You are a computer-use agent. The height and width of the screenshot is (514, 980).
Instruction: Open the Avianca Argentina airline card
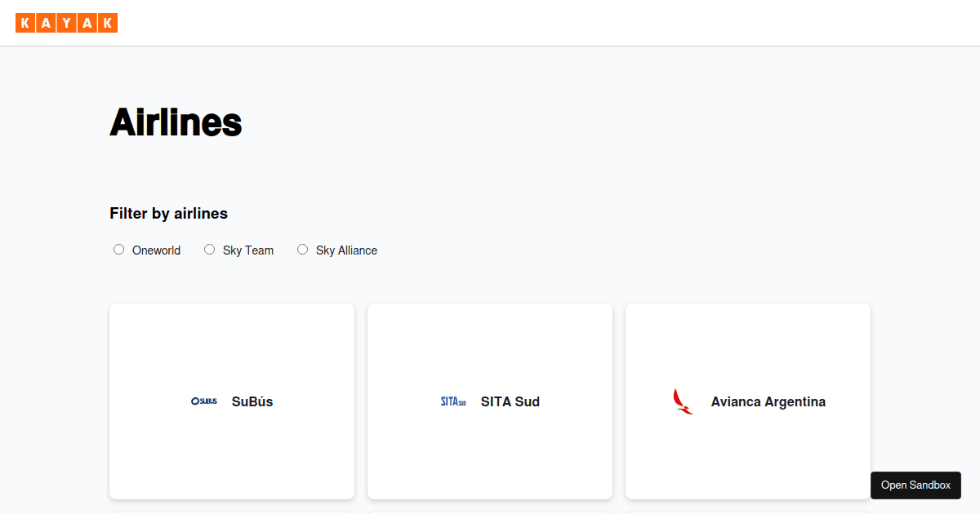coord(748,401)
